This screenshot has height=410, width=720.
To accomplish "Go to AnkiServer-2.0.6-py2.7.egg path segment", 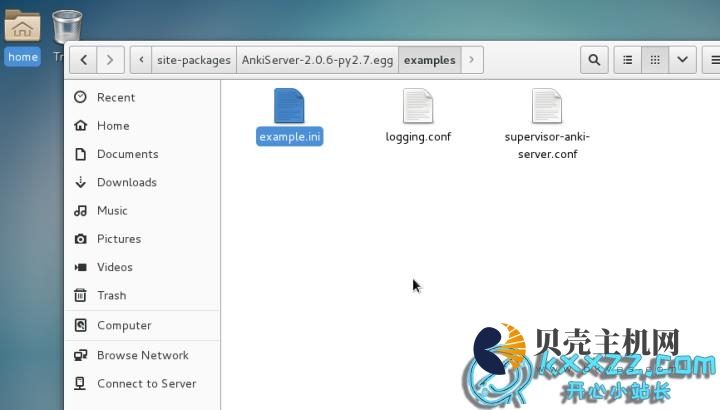I will 316,60.
